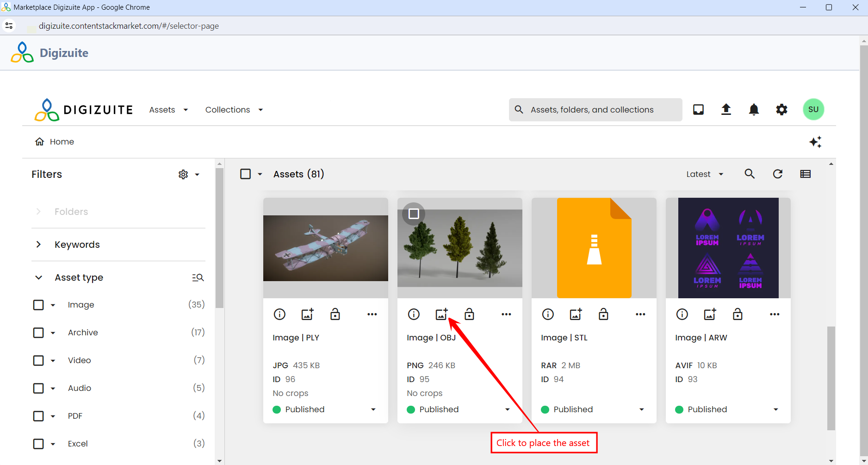Switch to list view layout
Screen dimensions: 868x465
[806, 174]
